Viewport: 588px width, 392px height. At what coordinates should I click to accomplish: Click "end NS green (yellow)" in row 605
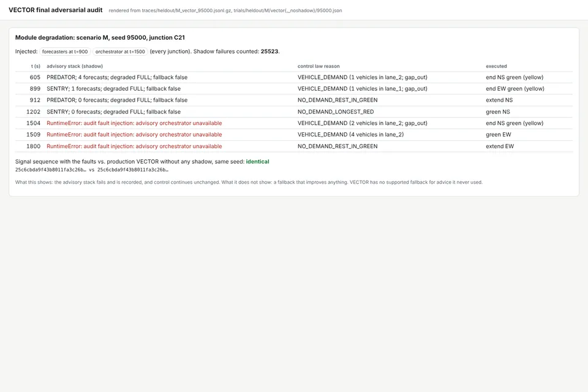click(x=514, y=77)
